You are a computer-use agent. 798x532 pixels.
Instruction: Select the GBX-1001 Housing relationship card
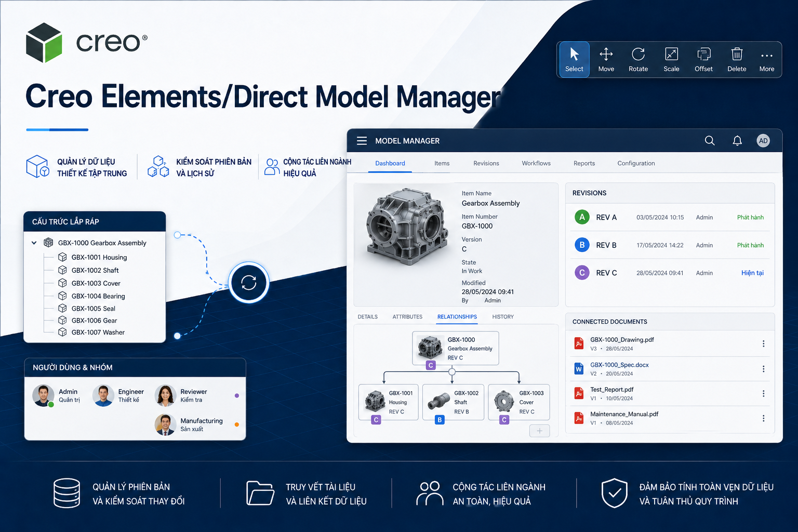pos(389,402)
